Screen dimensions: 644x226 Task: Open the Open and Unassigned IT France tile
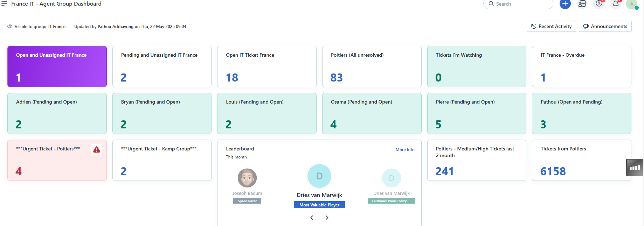point(57,66)
